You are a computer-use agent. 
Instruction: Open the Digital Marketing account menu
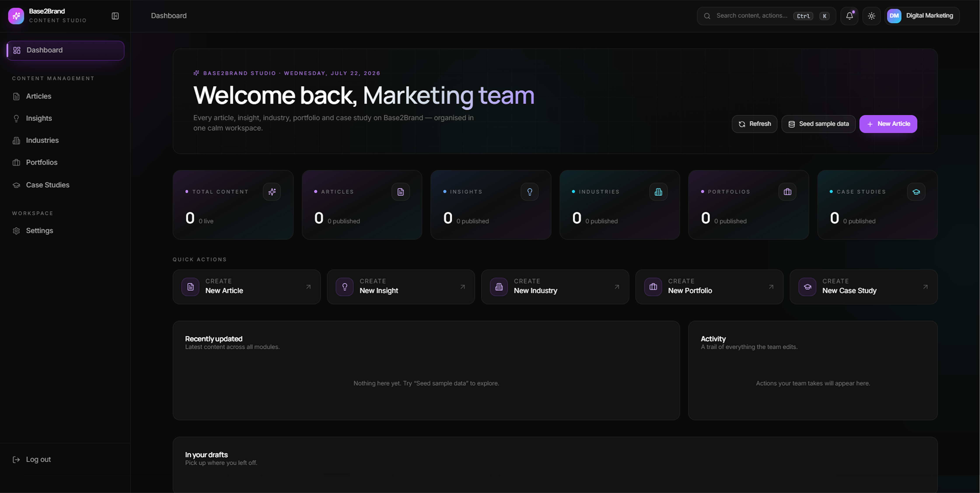(x=922, y=16)
